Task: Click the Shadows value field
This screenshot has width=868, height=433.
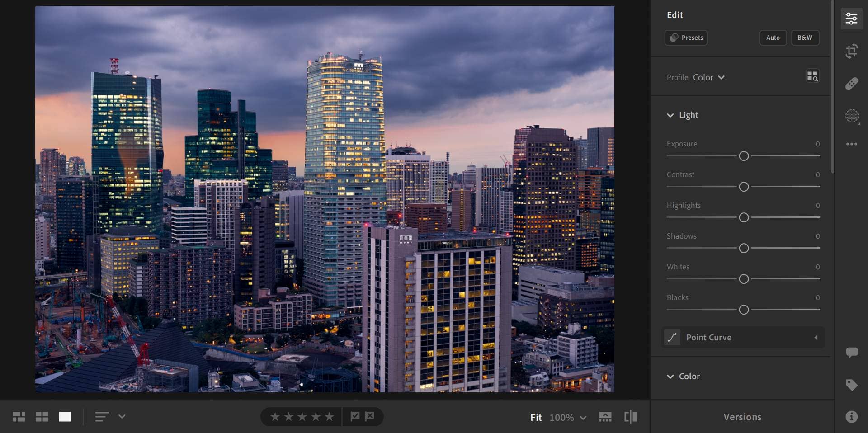Action: (817, 236)
